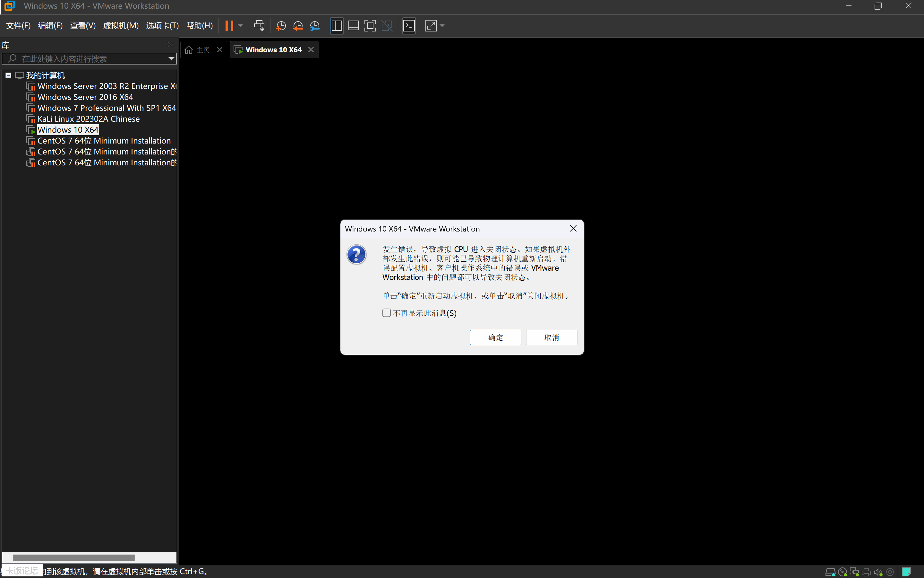Open stretch display options dropdown arrow
Viewport: 924px width, 578px height.
click(x=442, y=26)
